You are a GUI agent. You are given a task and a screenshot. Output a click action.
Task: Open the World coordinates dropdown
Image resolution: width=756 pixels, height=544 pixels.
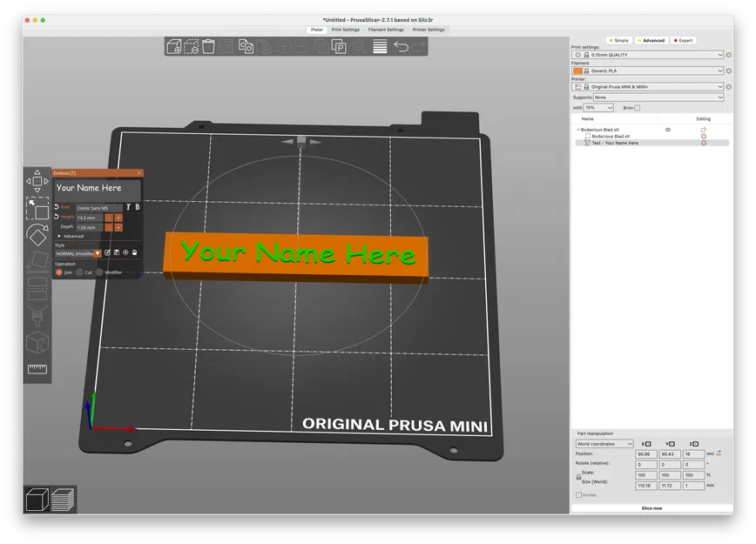click(x=604, y=444)
